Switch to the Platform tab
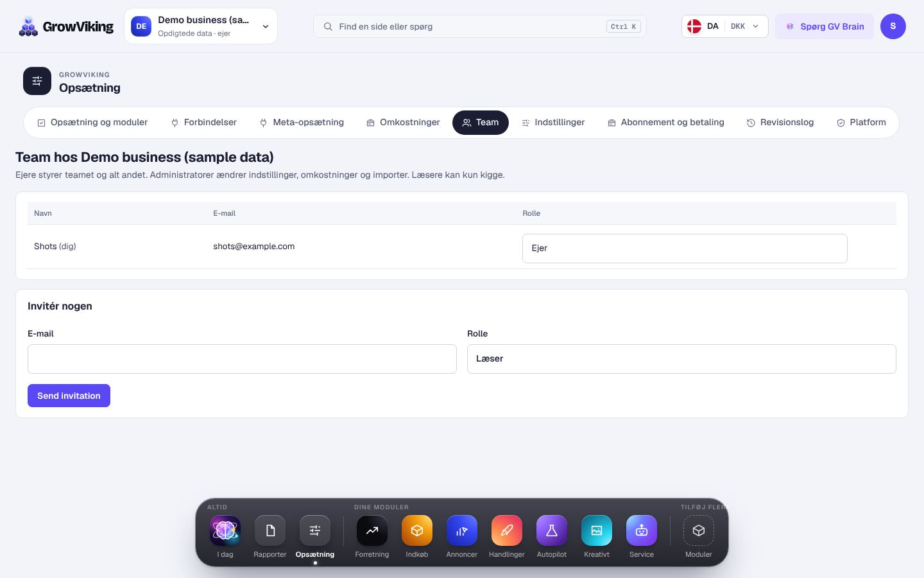The image size is (924, 578). (x=861, y=123)
